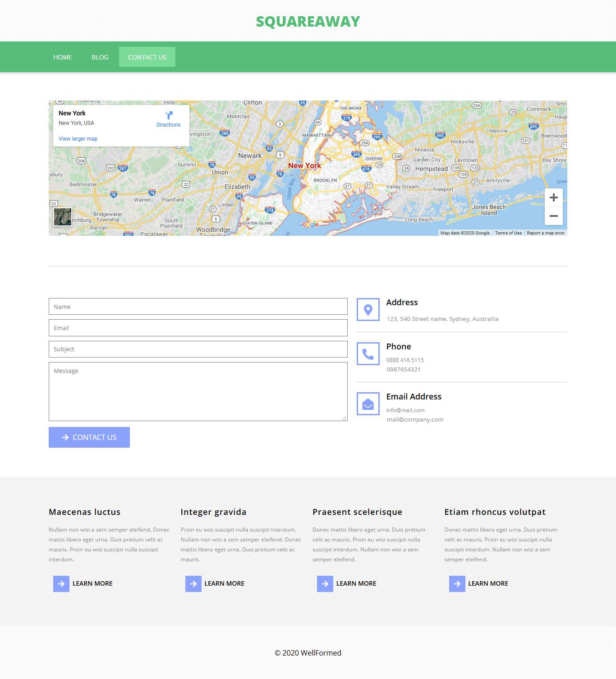Zoom in the map with plus button
The image size is (616, 679).
click(554, 197)
